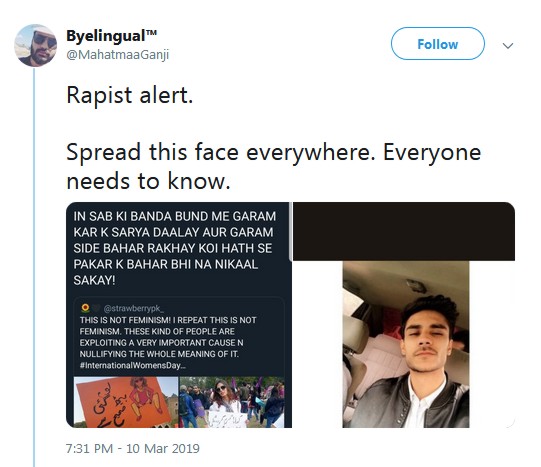
Task: Open the 7:31 PM - 10 Mar 2019 timestamp
Action: [133, 448]
